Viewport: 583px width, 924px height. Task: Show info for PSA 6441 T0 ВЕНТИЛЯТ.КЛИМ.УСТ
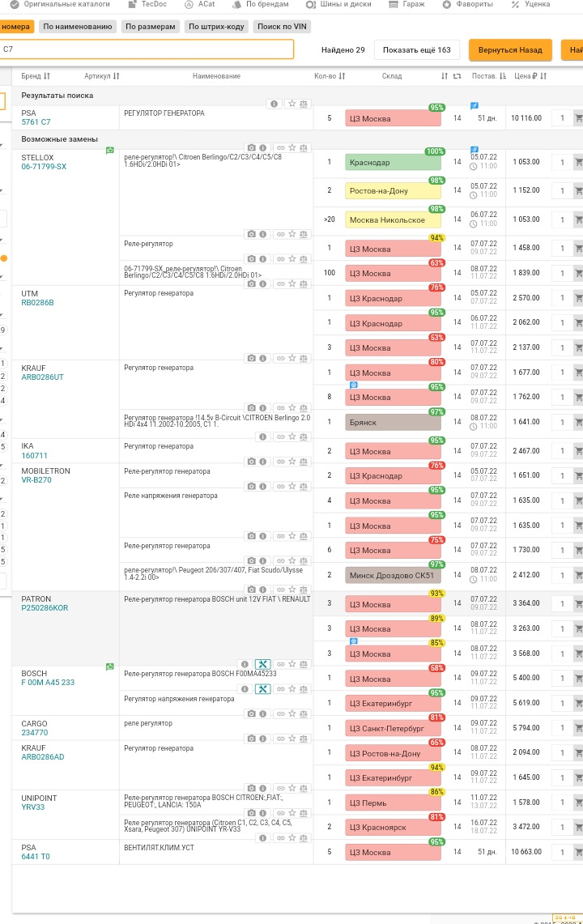[263, 838]
